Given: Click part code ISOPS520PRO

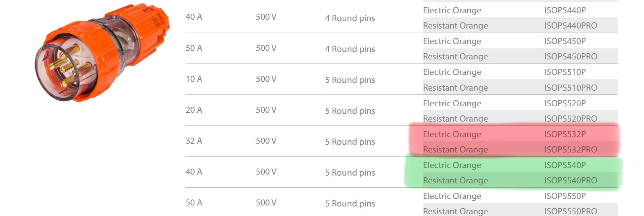Looking at the screenshot, I should click(x=571, y=119).
